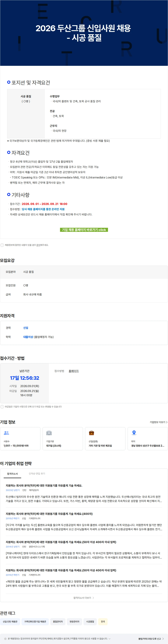Image resolution: width=168 pixels, height=644 pixels.
Task: Select the 시공품질 tag
Action: pos(90,622)
